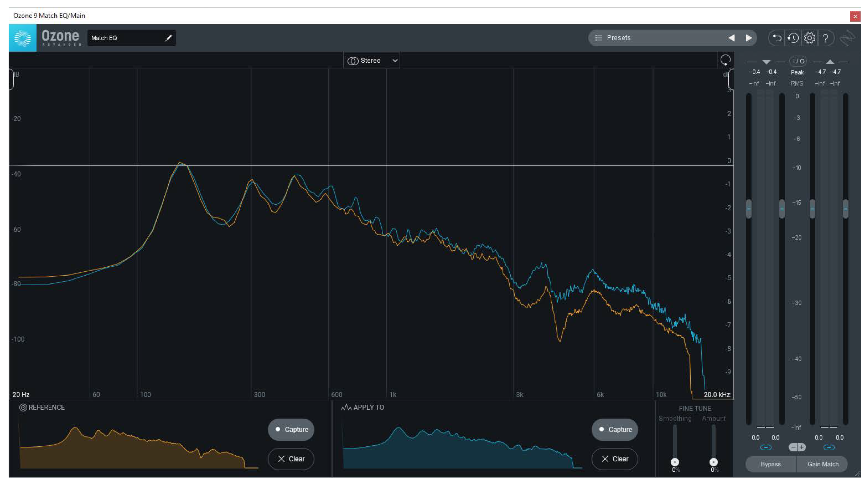This screenshot has width=868, height=484.
Task: Click the question mark help icon
Action: [x=825, y=38]
